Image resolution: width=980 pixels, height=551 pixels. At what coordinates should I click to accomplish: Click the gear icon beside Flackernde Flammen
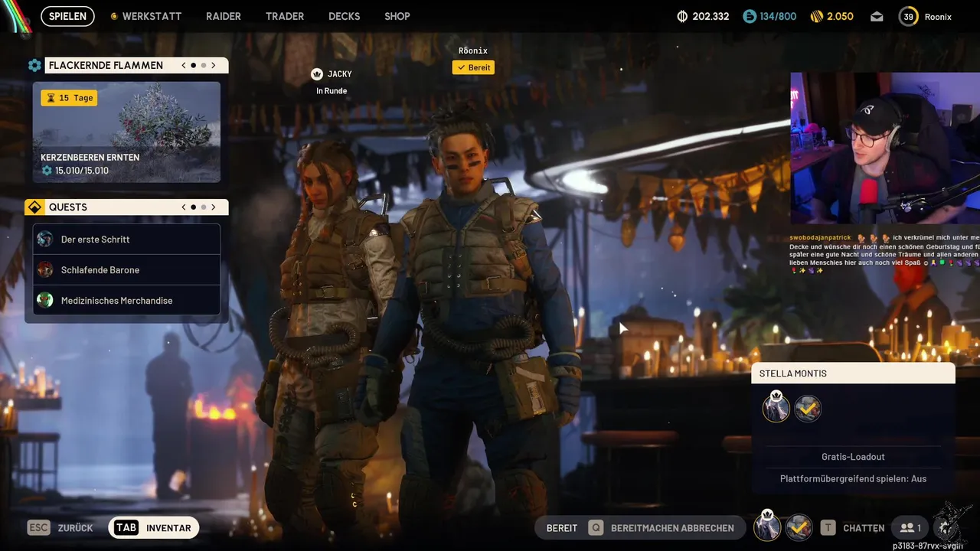34,65
